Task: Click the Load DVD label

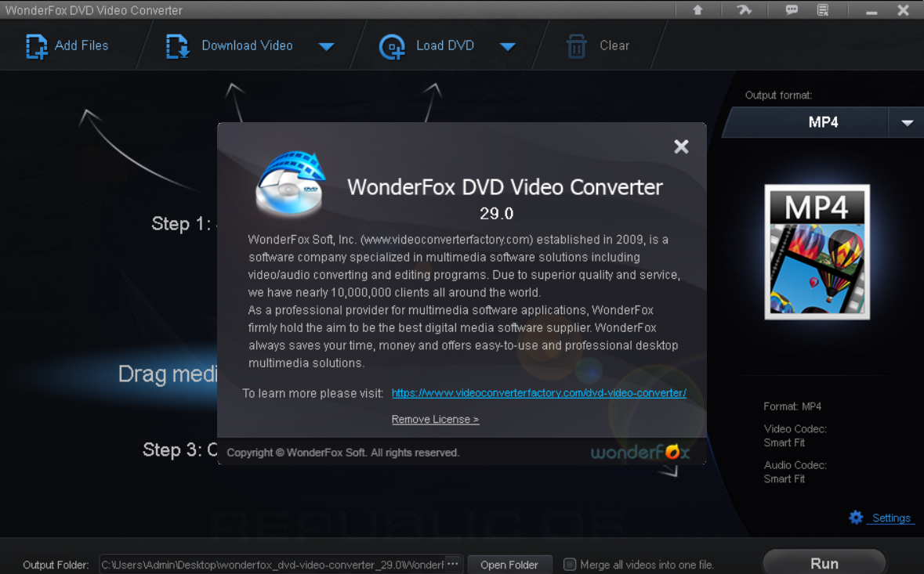Action: 445,45
